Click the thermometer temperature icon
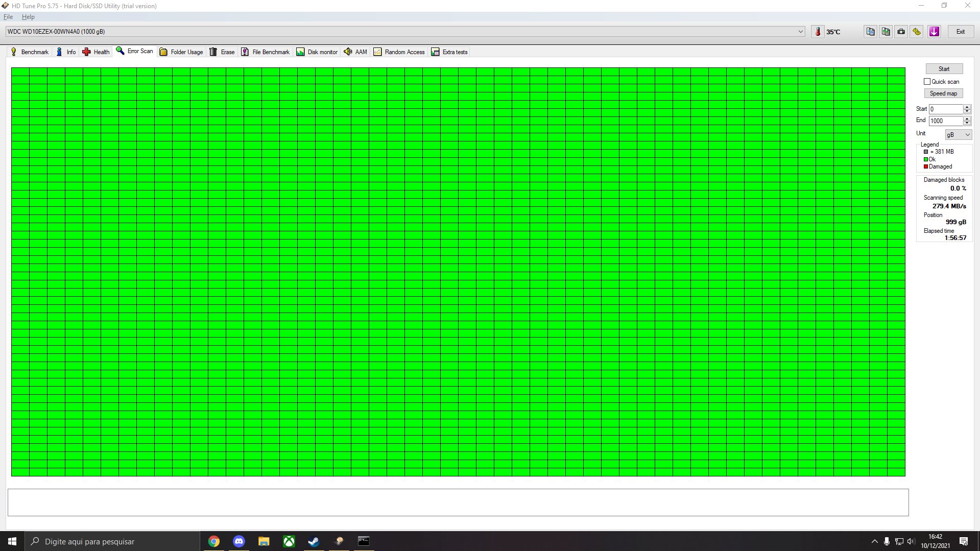 pos(818,32)
